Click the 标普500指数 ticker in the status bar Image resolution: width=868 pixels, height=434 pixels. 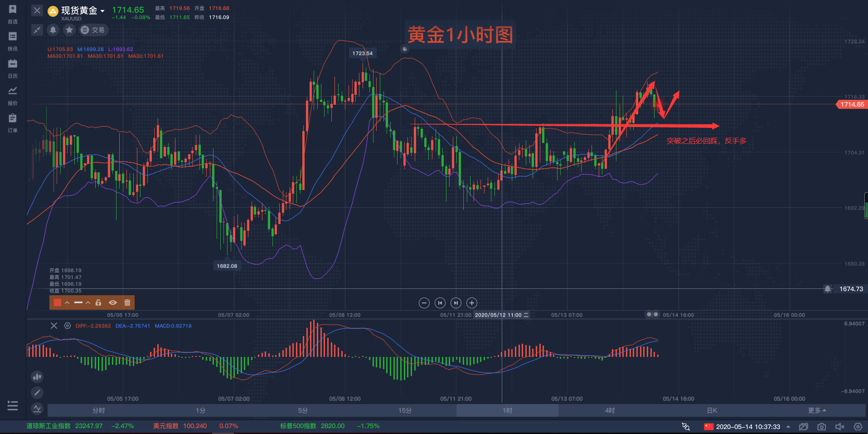330,426
